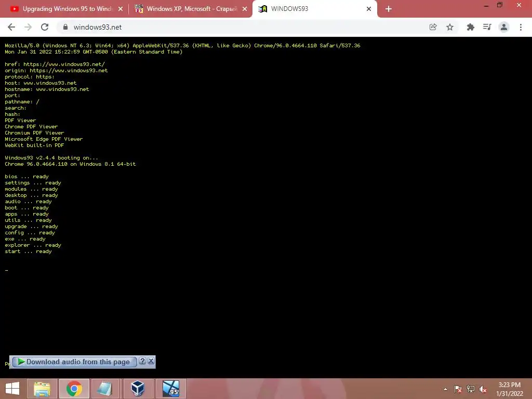Open Action Center flag icon
Screen dimensions: 532x399
coord(458,389)
